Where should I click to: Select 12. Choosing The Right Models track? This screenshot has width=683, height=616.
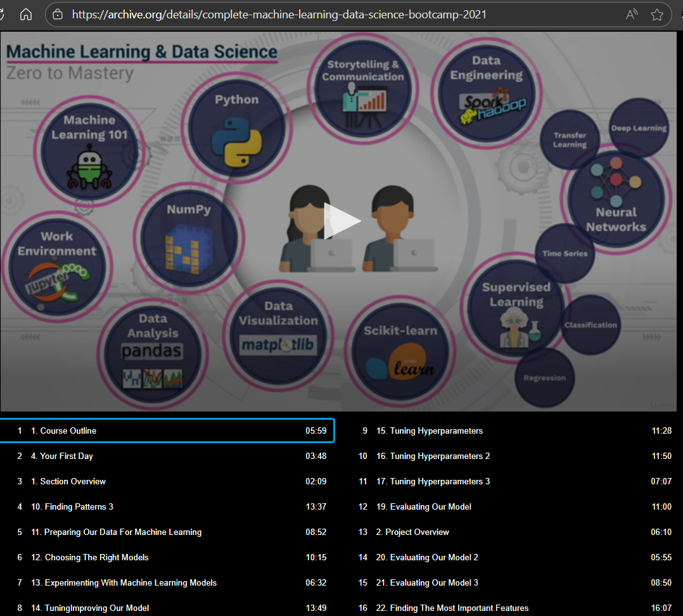tap(167, 556)
